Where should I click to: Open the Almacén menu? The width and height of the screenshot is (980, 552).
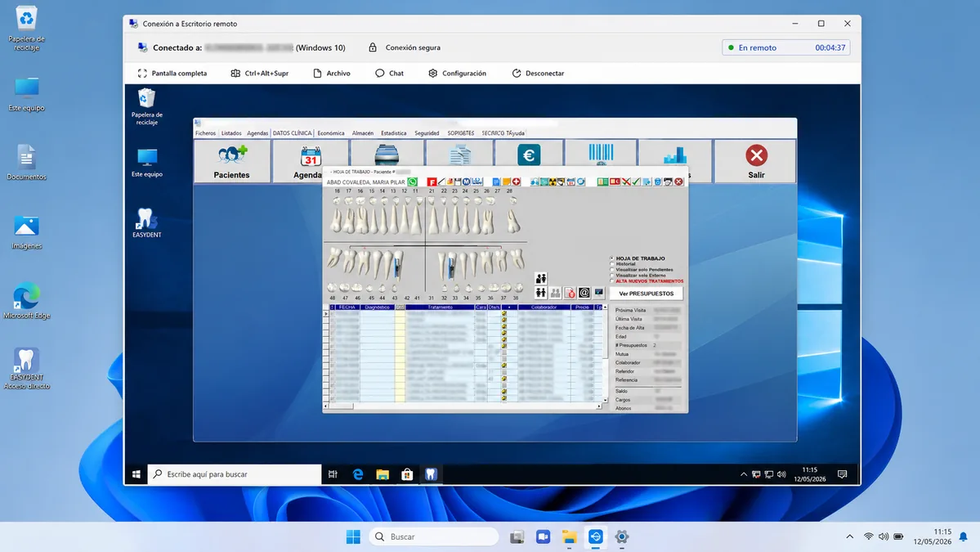click(363, 133)
